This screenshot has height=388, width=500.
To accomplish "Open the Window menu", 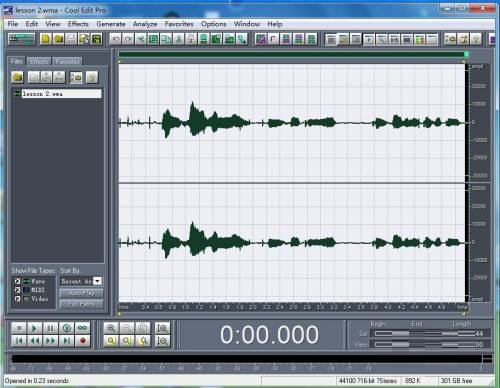I will (247, 24).
